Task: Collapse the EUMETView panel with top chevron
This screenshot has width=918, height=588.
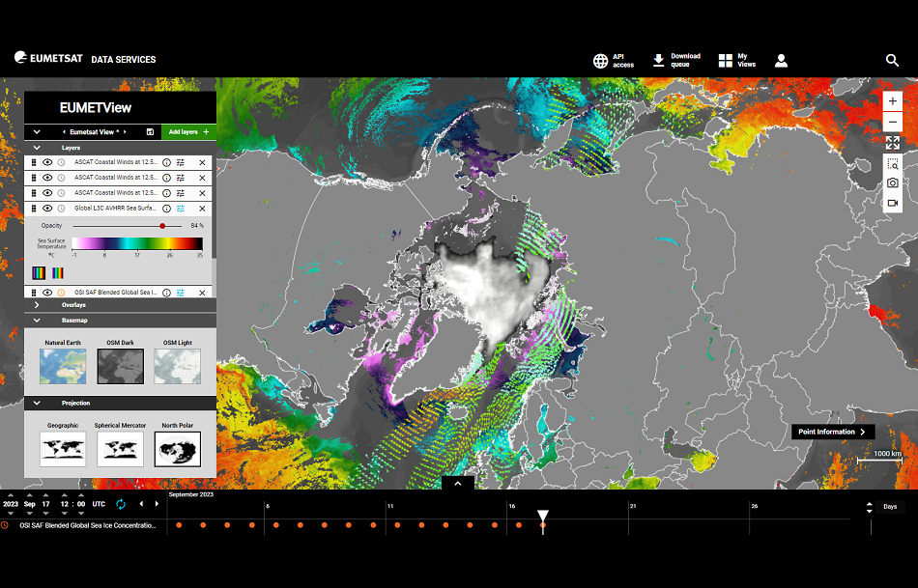Action: pos(37,132)
